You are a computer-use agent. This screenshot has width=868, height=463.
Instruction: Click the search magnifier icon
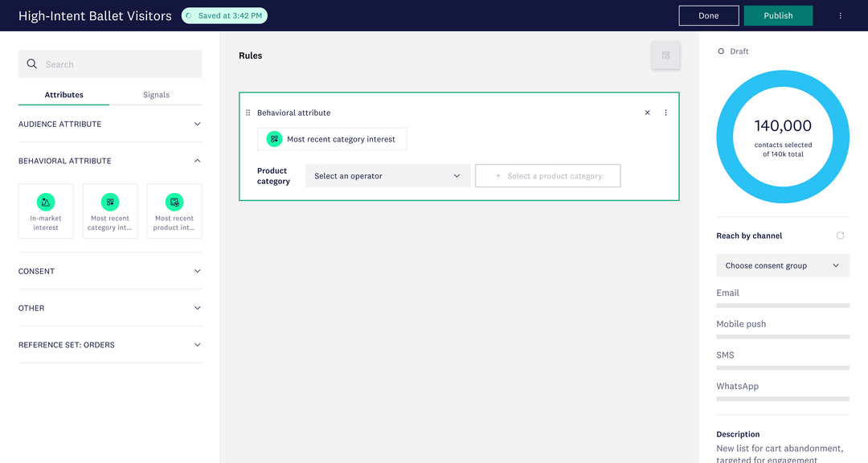tap(31, 64)
